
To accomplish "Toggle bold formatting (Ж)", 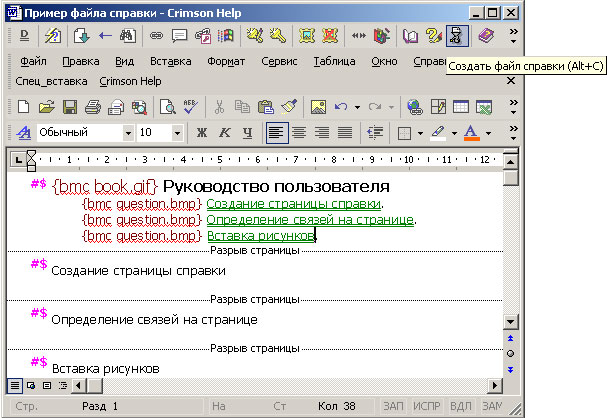I will click(201, 132).
